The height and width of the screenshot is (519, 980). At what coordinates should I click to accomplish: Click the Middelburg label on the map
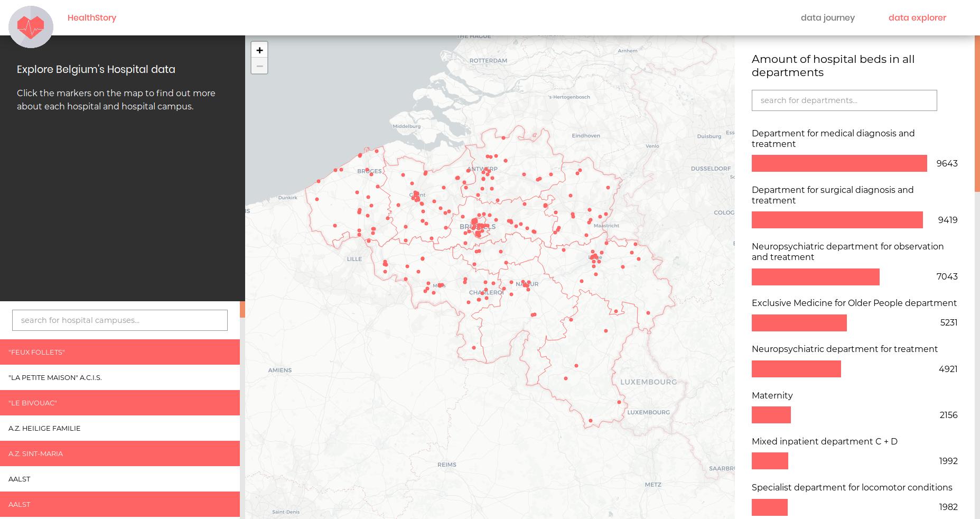407,126
